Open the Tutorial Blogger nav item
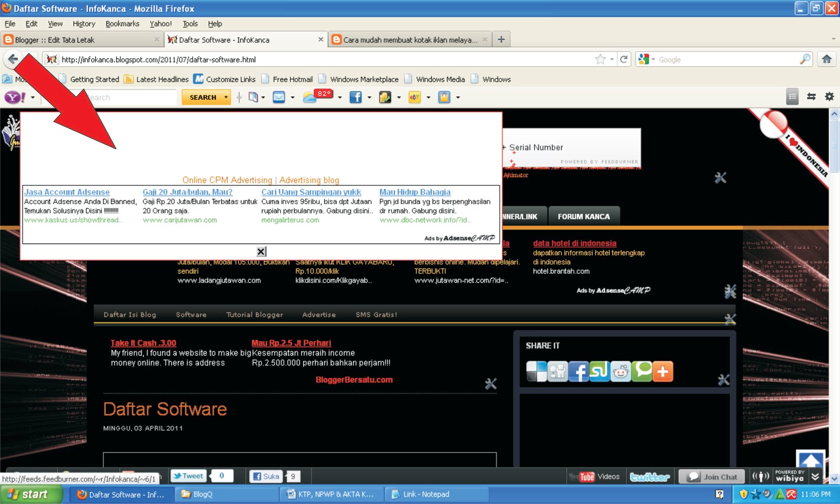Image resolution: width=840 pixels, height=504 pixels. pos(255,314)
